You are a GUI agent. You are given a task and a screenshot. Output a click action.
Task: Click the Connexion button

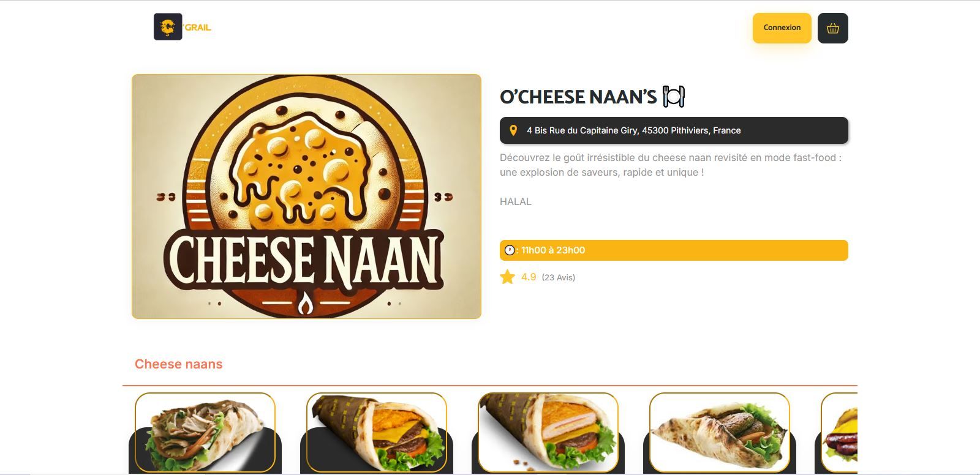coord(782,28)
